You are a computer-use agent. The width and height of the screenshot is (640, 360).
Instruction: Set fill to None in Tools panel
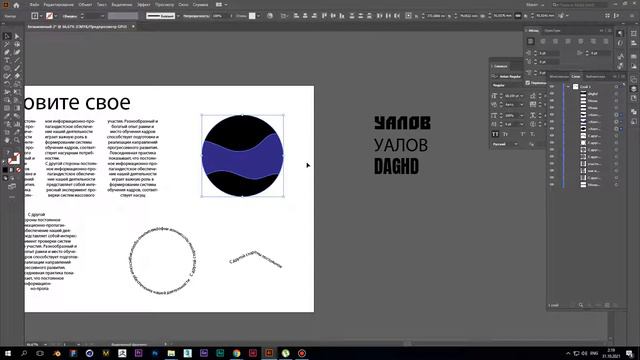pyautogui.click(x=18, y=170)
